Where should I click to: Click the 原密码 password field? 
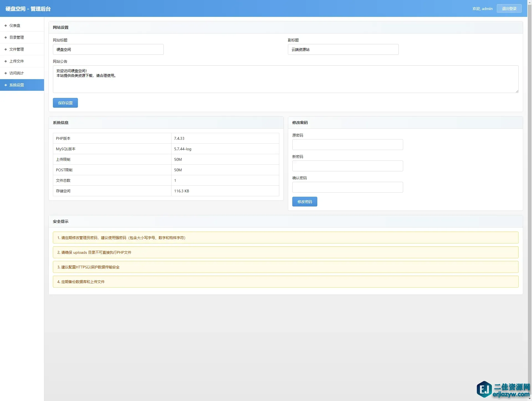point(347,145)
